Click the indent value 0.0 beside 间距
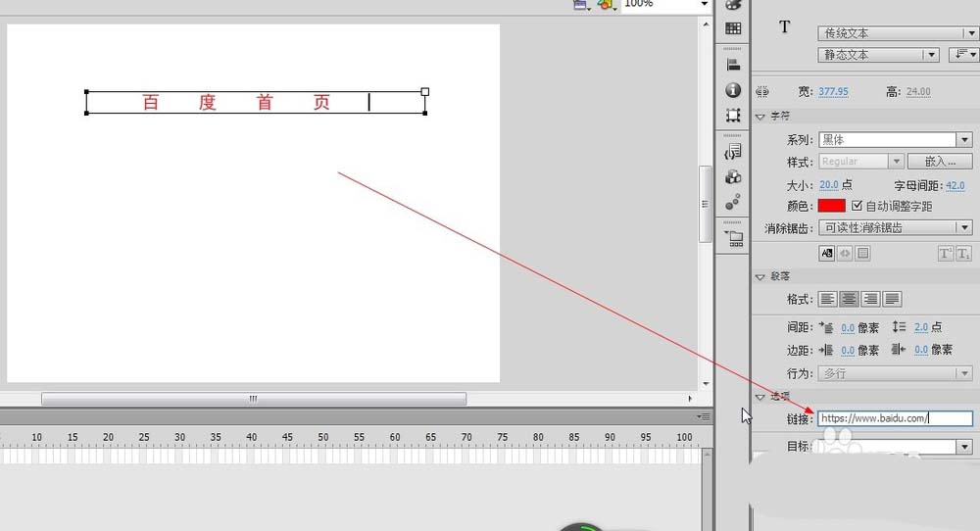Viewport: 980px width, 531px height. tap(848, 327)
